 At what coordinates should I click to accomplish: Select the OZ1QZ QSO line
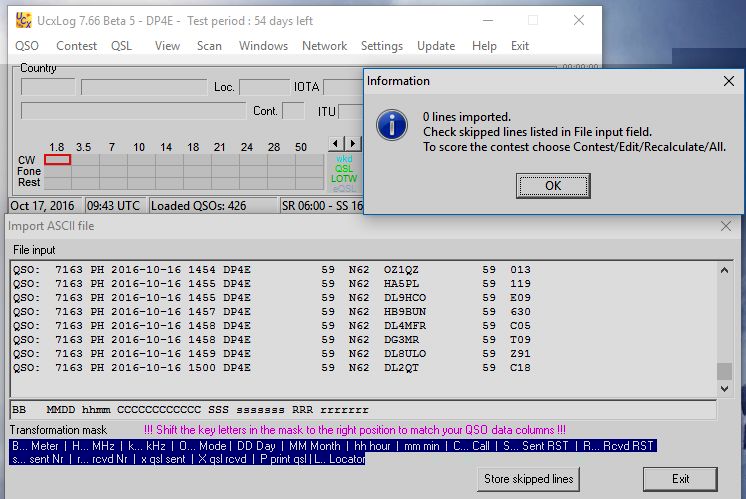click(272, 270)
